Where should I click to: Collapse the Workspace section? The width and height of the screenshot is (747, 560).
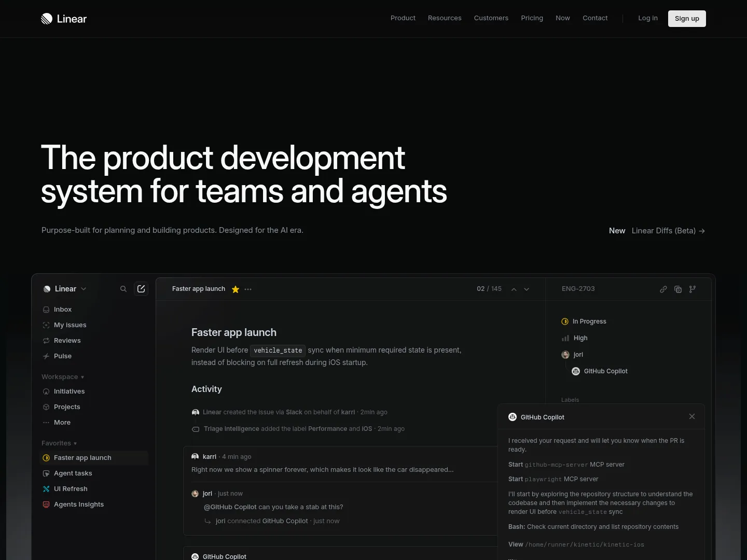pos(63,377)
